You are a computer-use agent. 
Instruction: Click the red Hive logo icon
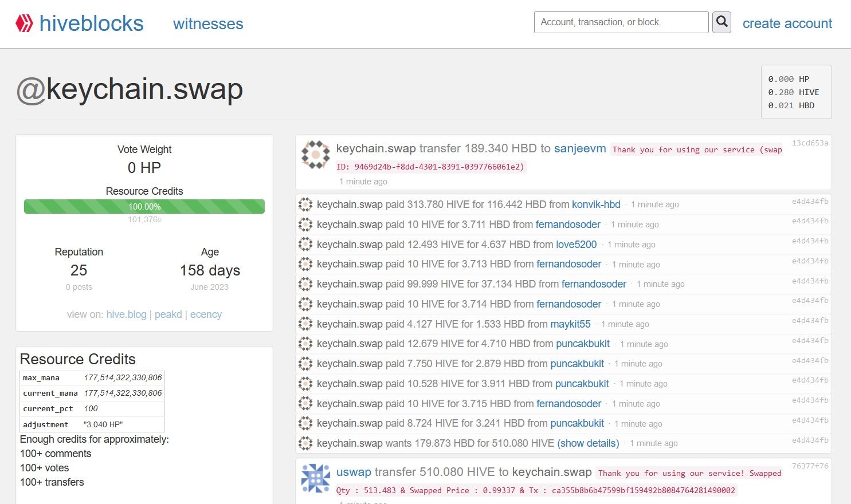tap(24, 23)
